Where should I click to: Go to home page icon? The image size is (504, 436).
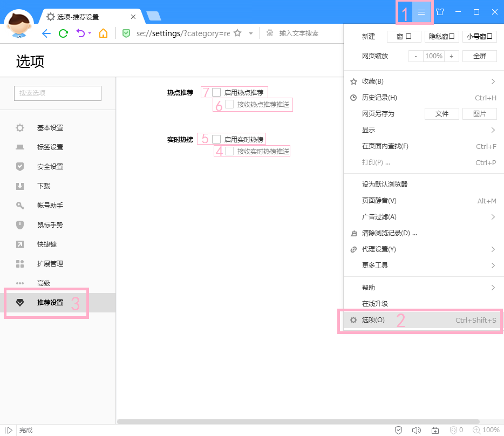click(103, 33)
